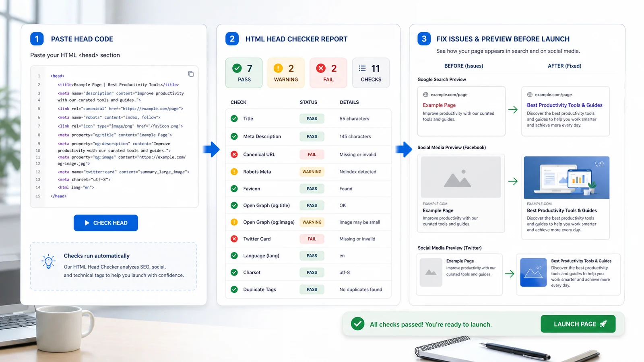The height and width of the screenshot is (362, 644).
Task: Click the blue image thumbnail in Twitter after card
Action: pyautogui.click(x=533, y=272)
